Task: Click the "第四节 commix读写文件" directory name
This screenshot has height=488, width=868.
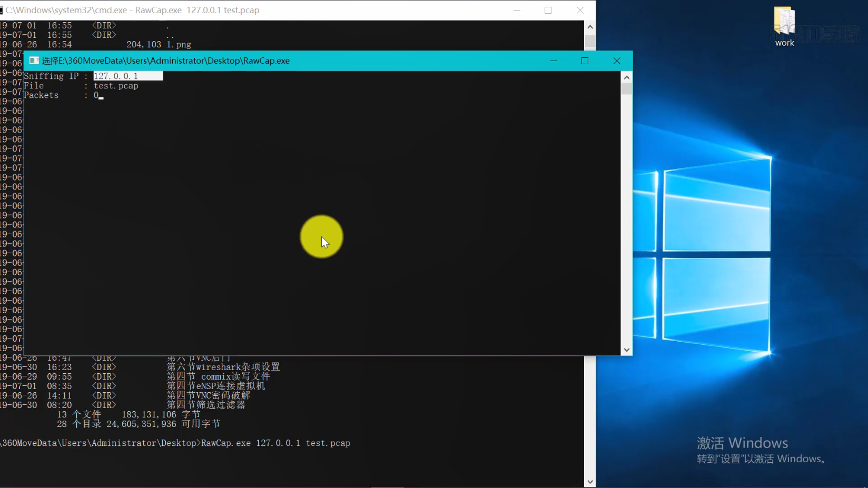Action: [219, 376]
